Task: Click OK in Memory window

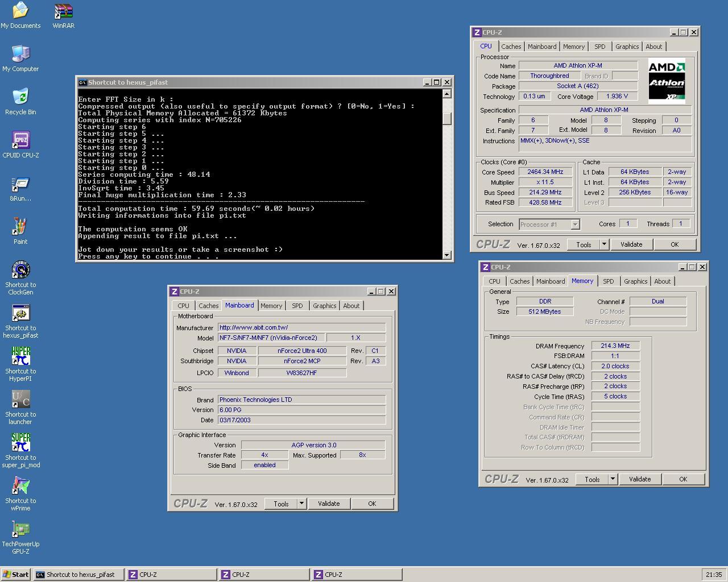Action: (683, 480)
